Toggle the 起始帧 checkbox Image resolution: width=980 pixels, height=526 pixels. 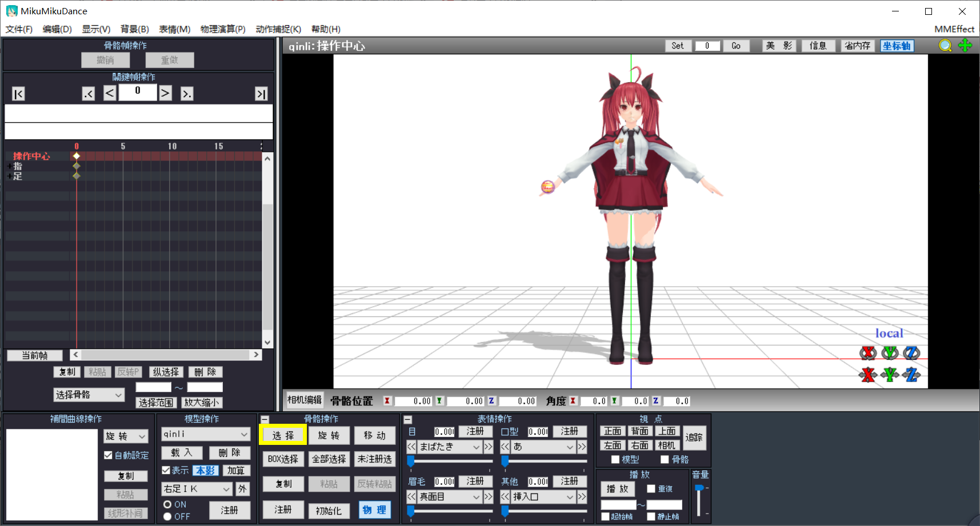[x=605, y=516]
